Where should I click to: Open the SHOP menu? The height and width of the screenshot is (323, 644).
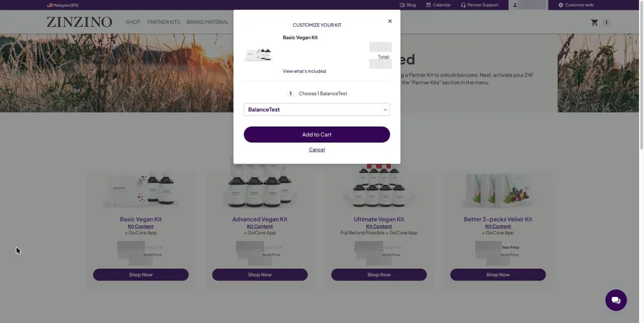point(133,22)
